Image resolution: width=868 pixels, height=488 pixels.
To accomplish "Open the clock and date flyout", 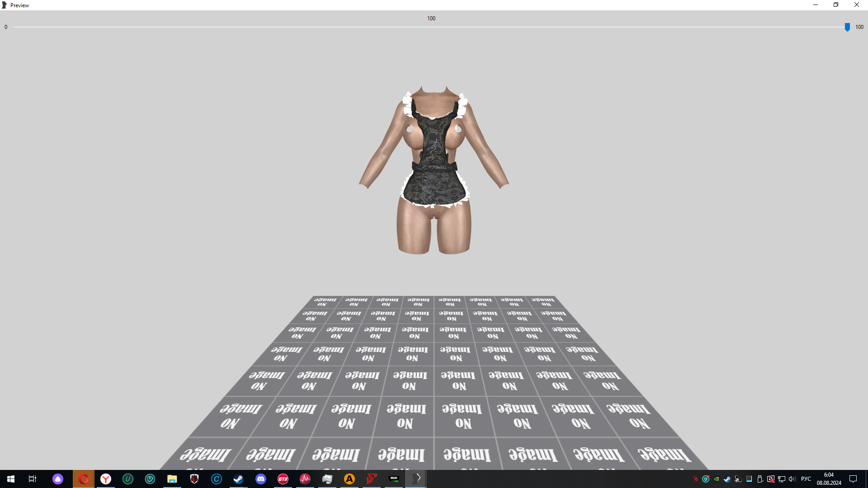I will 829,479.
